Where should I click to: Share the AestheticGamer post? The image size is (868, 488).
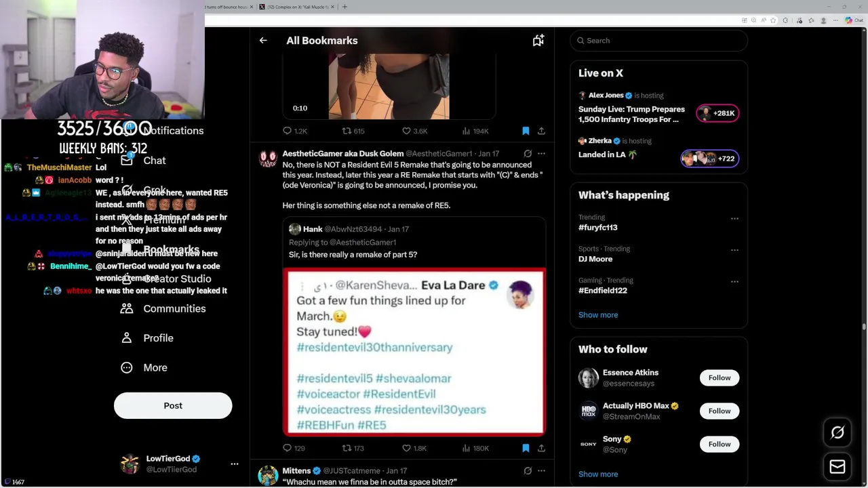point(541,448)
